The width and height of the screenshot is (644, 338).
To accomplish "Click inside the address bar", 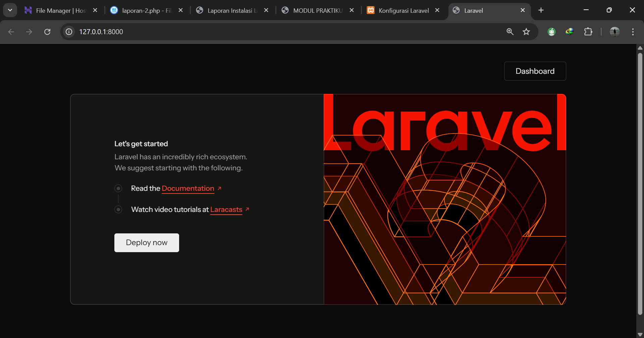I will (x=235, y=32).
